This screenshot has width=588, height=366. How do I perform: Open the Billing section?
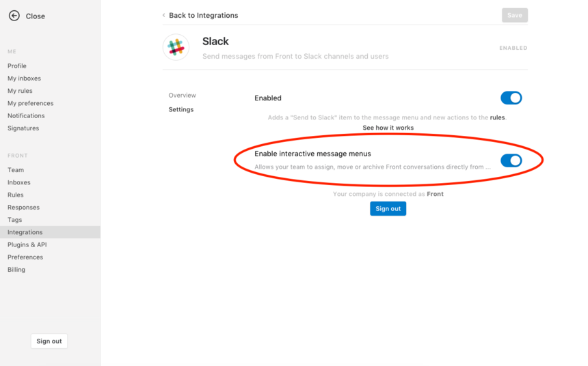click(x=16, y=270)
